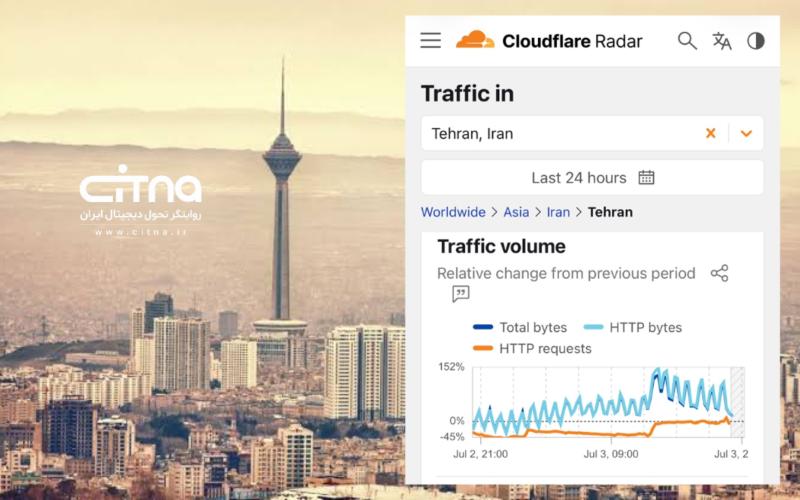This screenshot has height=500, width=800.
Task: Click the Traffic volume heading
Action: 502,246
